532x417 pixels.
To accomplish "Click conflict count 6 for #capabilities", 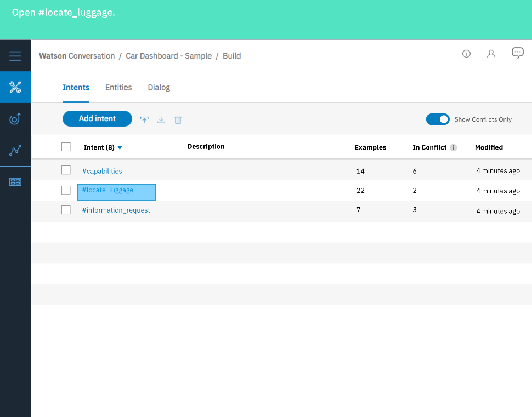I will tap(415, 171).
